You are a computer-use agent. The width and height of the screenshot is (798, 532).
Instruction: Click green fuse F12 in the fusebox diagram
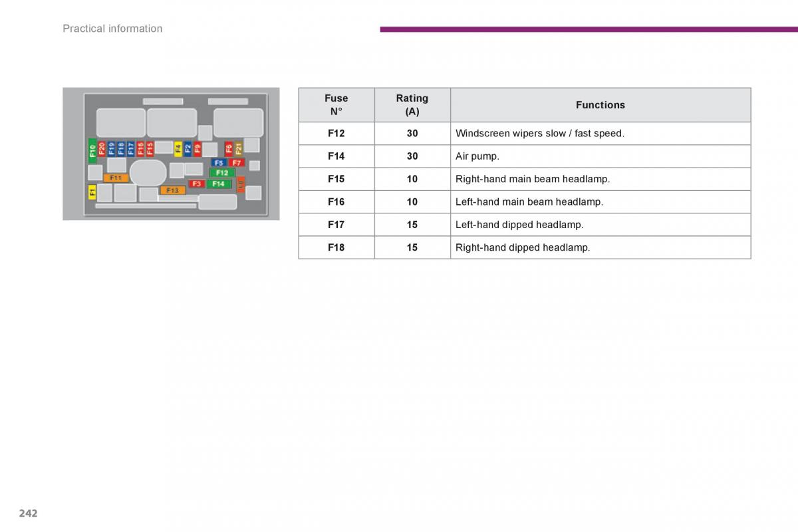222,173
